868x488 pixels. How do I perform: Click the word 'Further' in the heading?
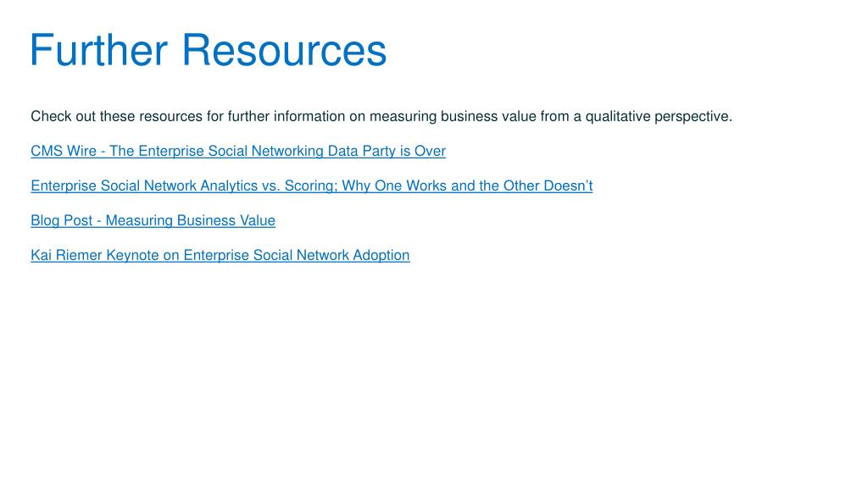pyautogui.click(x=98, y=50)
